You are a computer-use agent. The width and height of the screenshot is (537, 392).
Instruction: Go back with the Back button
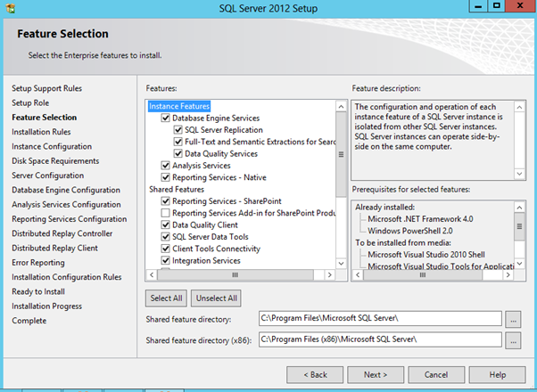315,375
